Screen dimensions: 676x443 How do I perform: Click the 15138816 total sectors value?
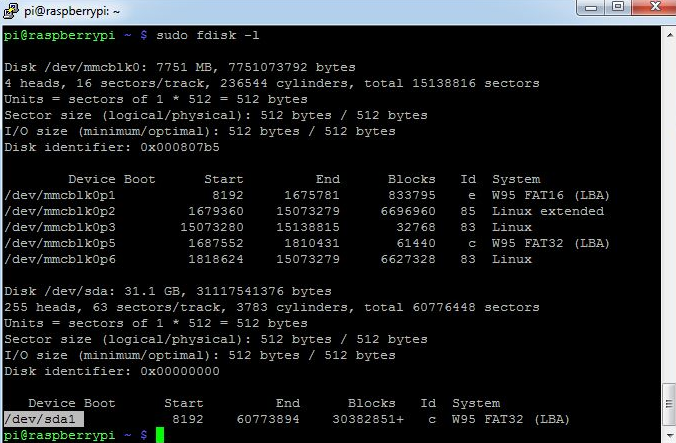[444, 83]
